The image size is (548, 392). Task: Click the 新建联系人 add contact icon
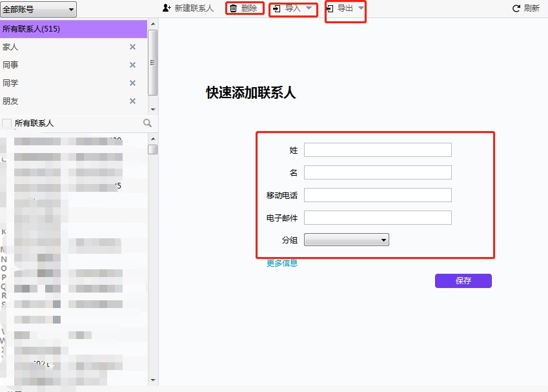167,8
